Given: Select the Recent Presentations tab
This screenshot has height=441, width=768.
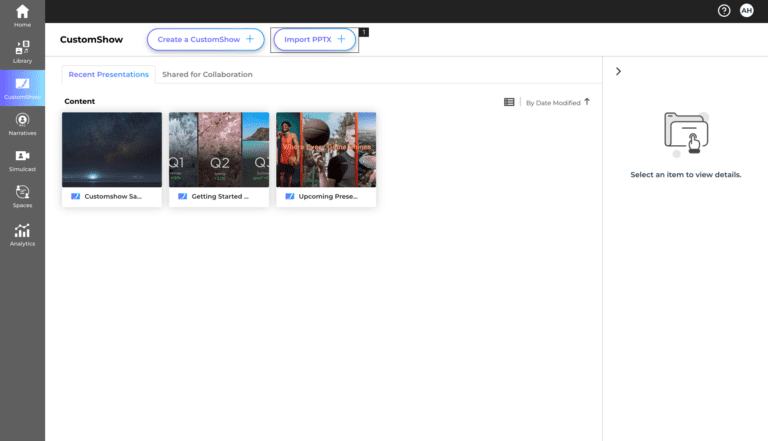Looking at the screenshot, I should [x=109, y=74].
